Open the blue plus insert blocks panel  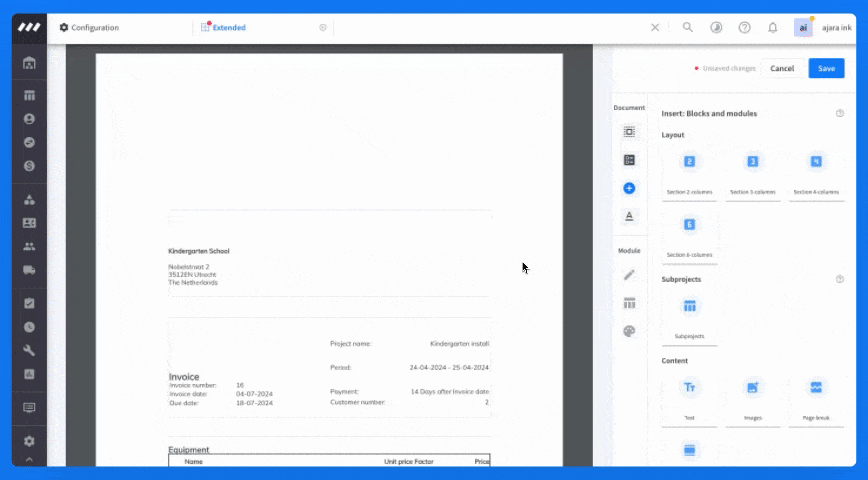coord(629,188)
